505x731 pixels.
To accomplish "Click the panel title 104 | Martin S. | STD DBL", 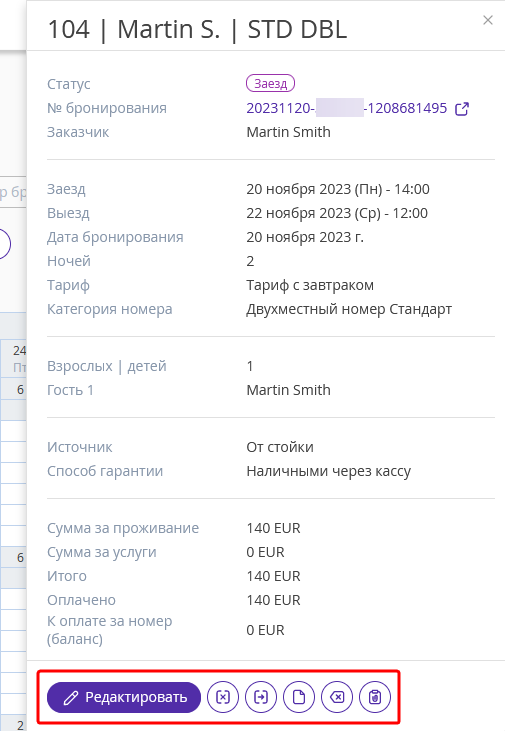I will point(197,29).
